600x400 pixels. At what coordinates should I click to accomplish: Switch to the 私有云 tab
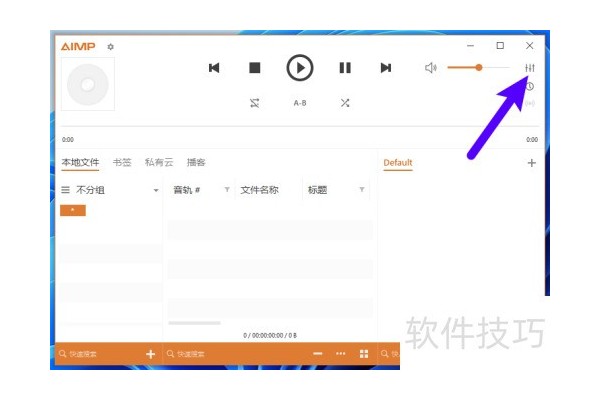[159, 163]
